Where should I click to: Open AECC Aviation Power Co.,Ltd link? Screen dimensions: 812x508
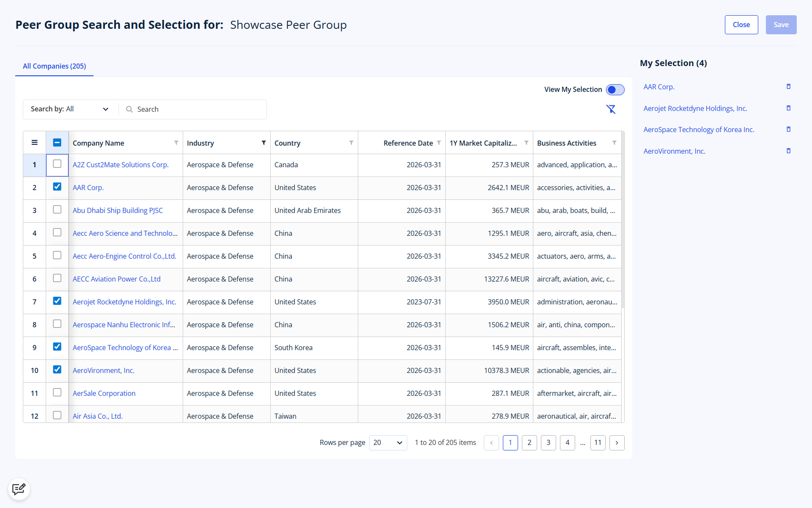coord(117,279)
